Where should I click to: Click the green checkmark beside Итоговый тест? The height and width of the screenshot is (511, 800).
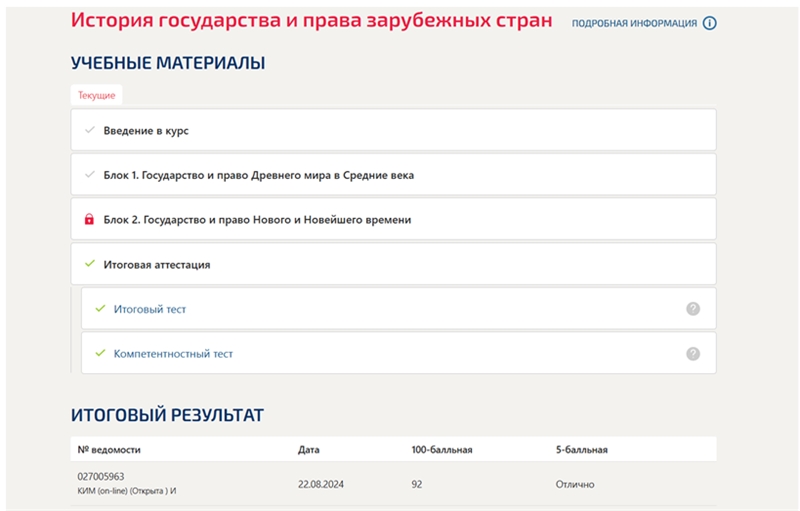click(101, 309)
